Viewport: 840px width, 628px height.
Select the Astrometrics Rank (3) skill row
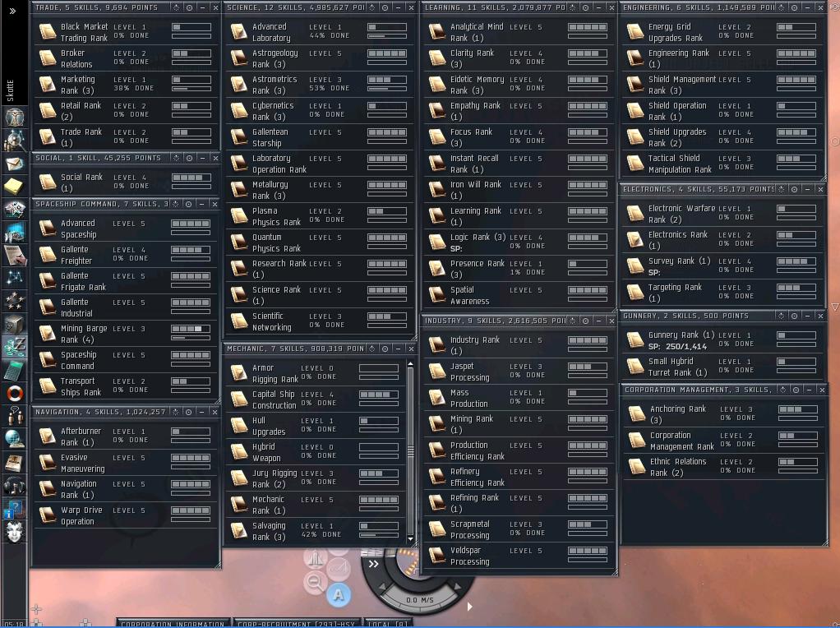[319, 85]
